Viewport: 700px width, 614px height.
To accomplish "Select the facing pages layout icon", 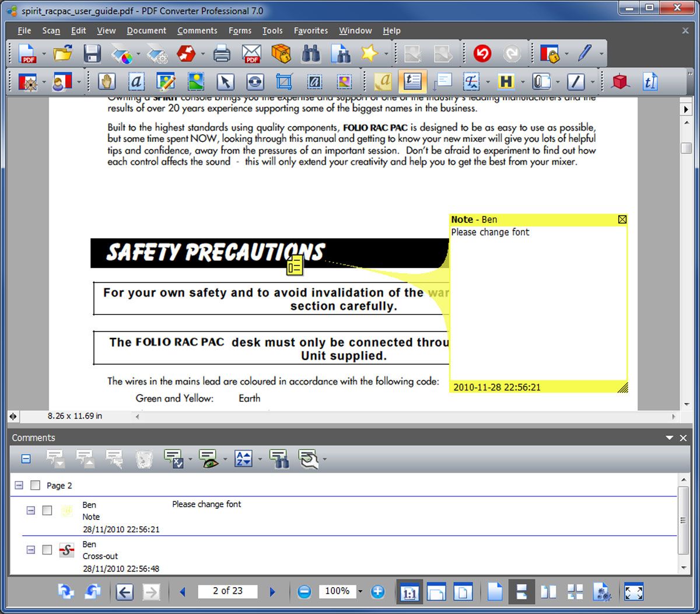I will tap(548, 592).
